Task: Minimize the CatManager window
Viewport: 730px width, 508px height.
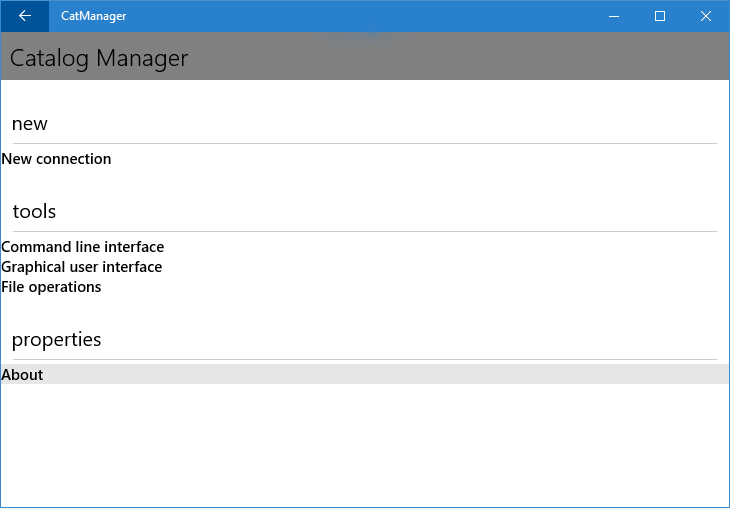Action: [613, 16]
